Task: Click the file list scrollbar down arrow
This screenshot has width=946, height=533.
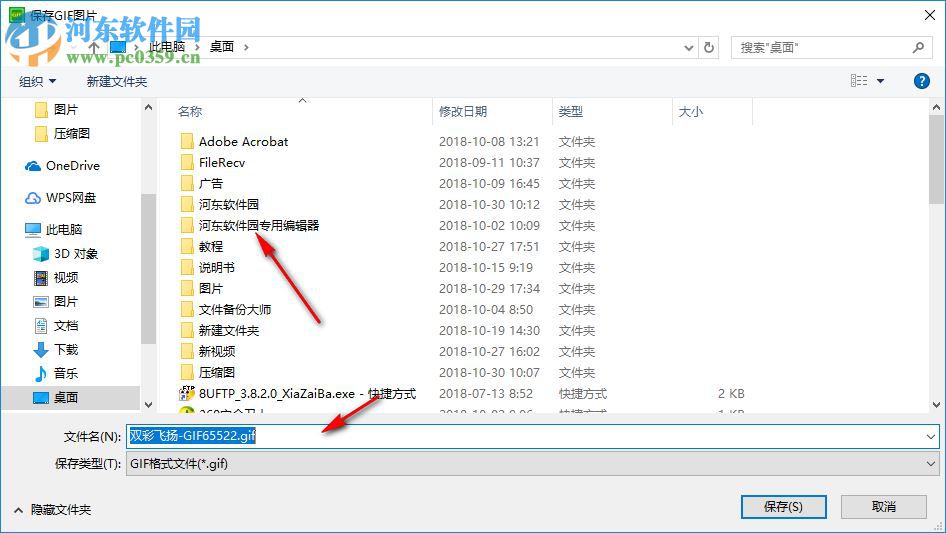Action: [x=936, y=405]
